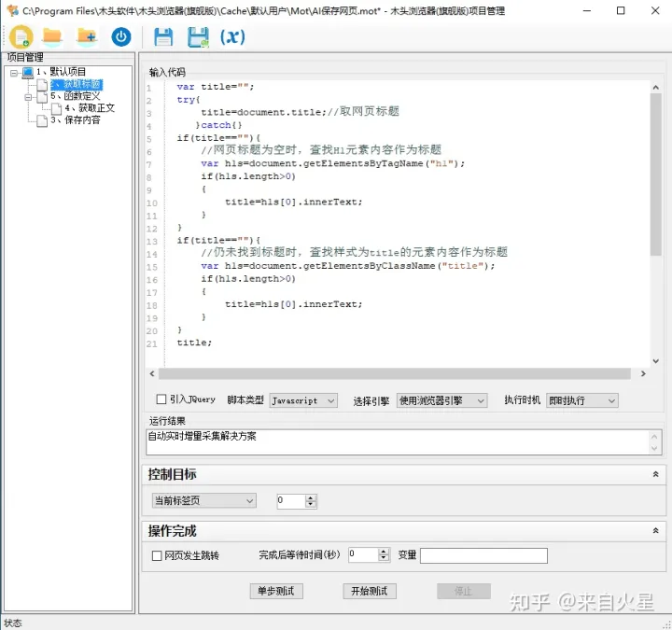The height and width of the screenshot is (630, 672).
Task: Click the 开始测试 button
Action: coord(368,591)
